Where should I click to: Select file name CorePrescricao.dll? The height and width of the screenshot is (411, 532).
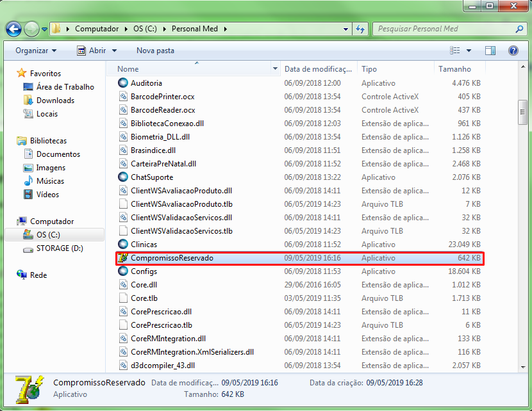point(161,312)
